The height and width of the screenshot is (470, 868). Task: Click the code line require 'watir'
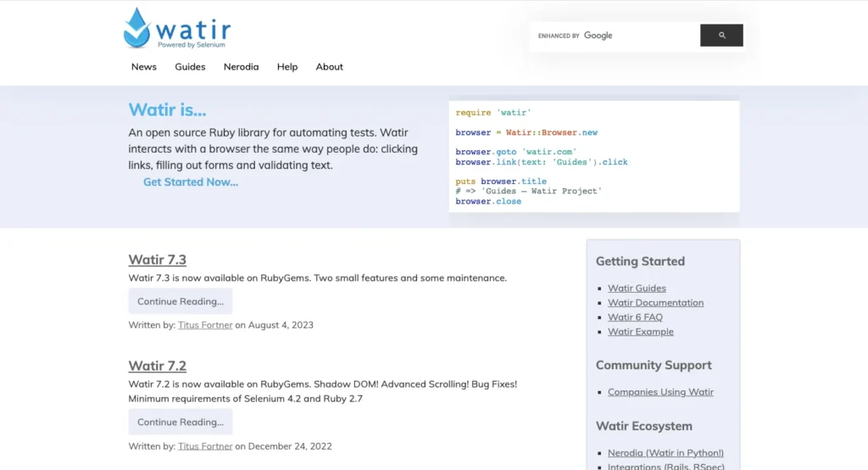tap(492, 113)
